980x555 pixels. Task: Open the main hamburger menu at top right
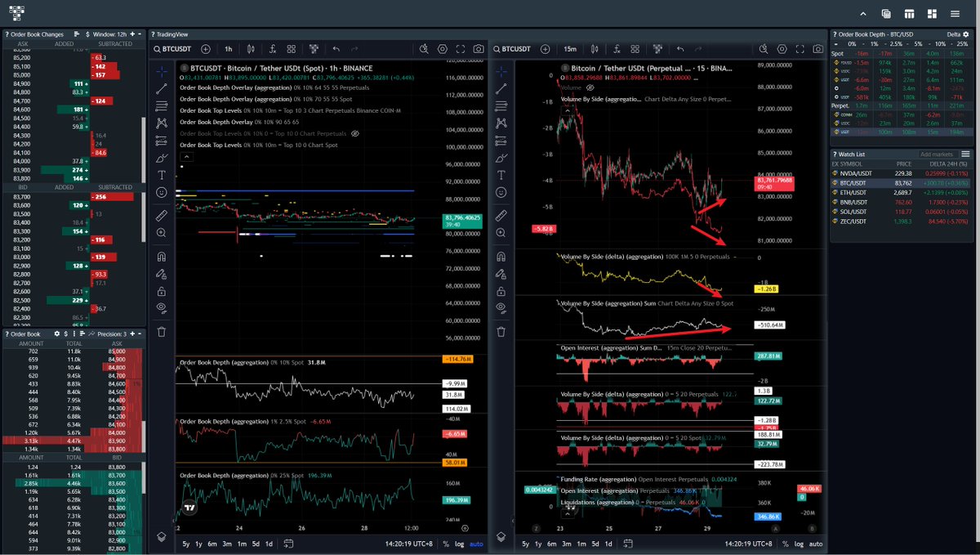(955, 14)
